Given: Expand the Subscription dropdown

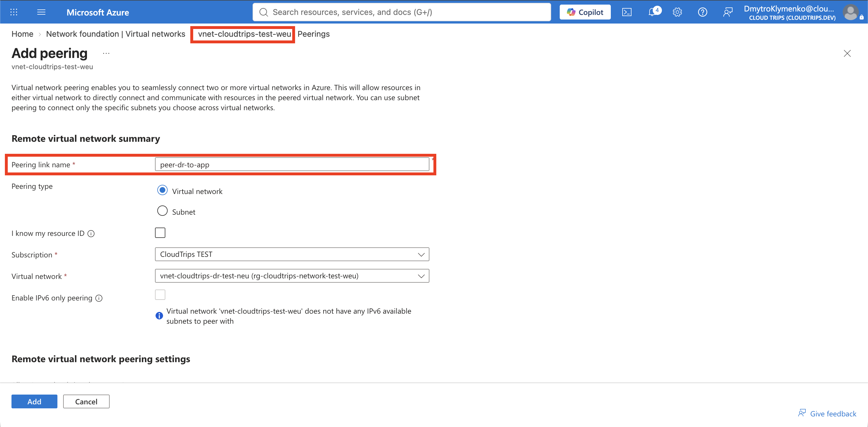Looking at the screenshot, I should (292, 254).
